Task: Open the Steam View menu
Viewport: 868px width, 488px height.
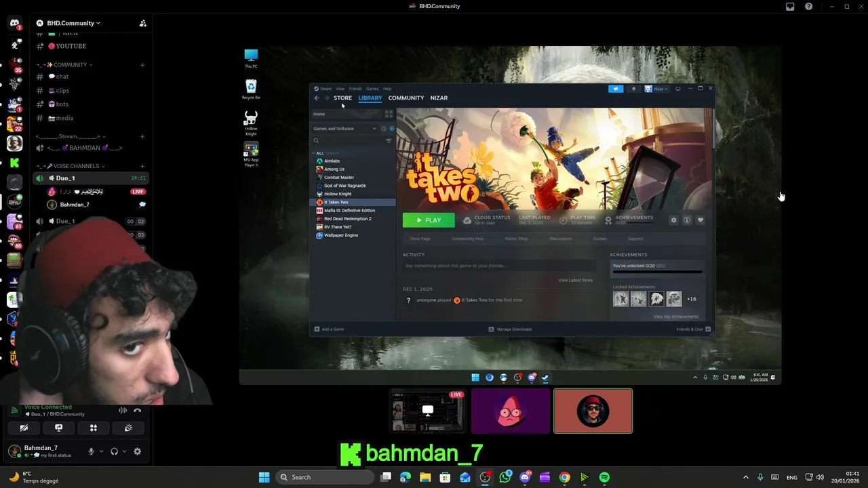Action: click(x=340, y=89)
